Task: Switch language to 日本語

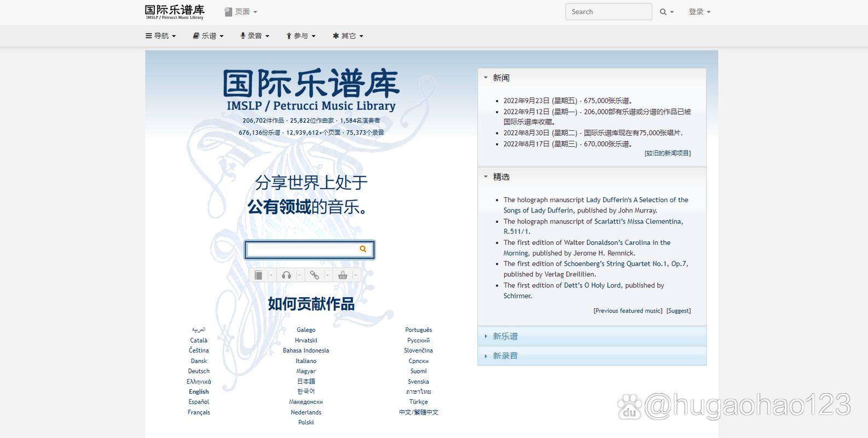Action: pyautogui.click(x=306, y=381)
